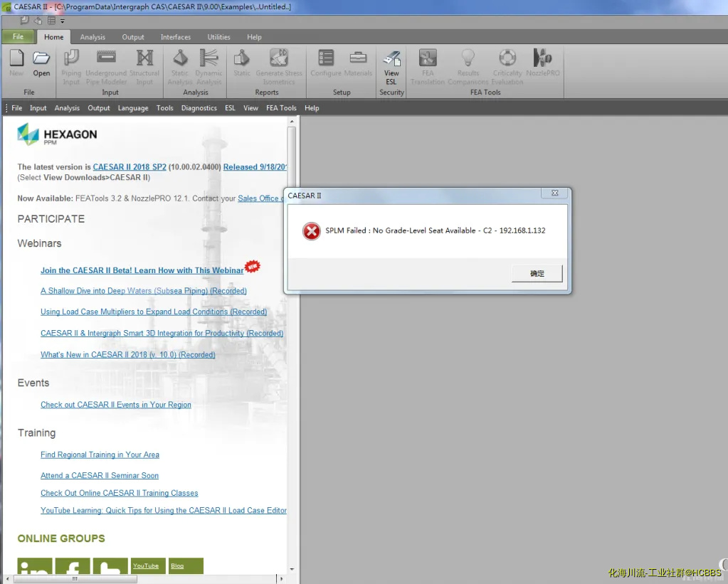728x584 pixels.
Task: Open Check out CAESAR II Events link
Action: tap(115, 405)
